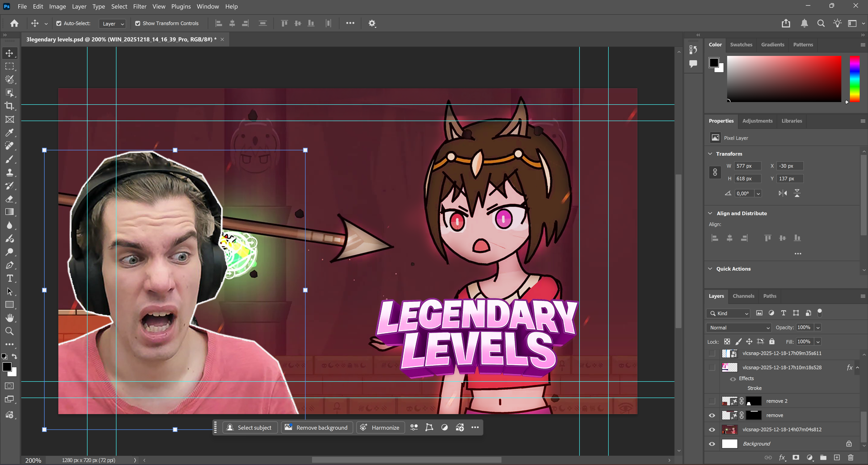Select the Rectangle shape tool

click(9, 305)
